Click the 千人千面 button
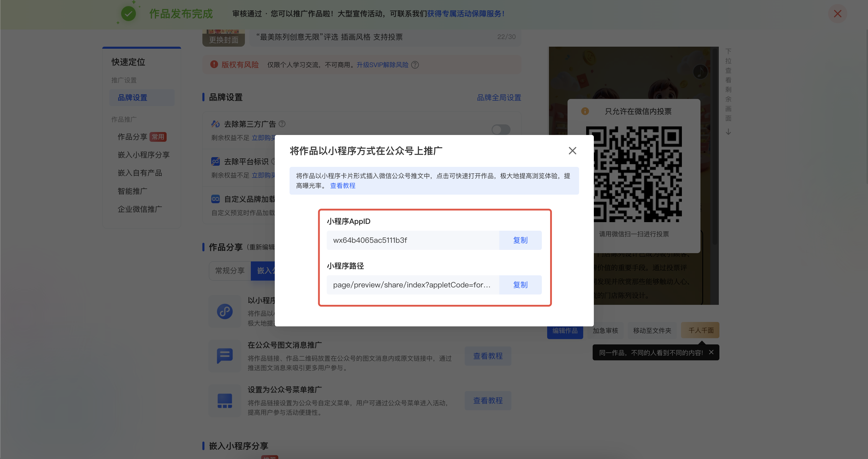 click(x=700, y=330)
